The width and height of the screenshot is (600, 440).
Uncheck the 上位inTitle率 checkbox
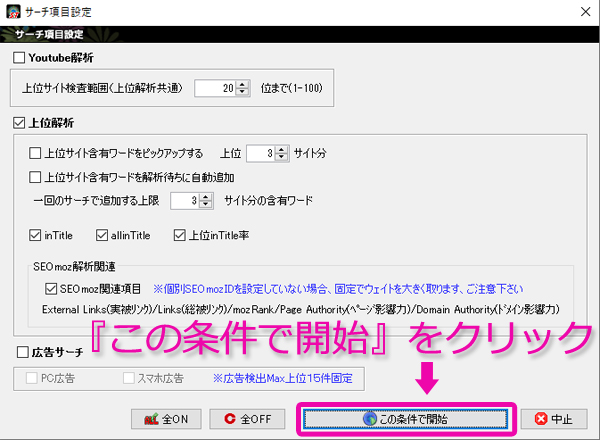(180, 237)
